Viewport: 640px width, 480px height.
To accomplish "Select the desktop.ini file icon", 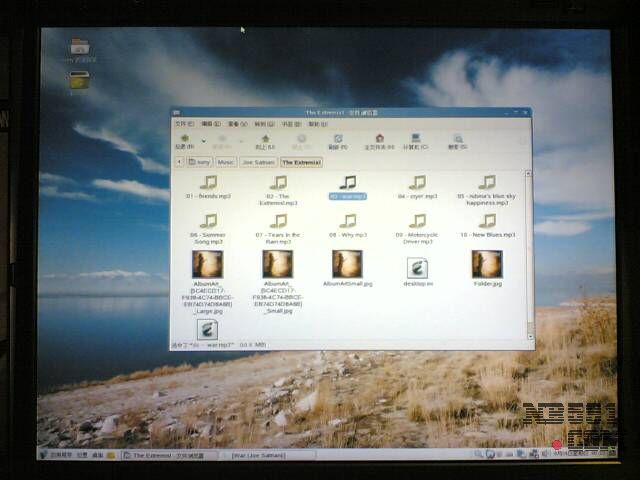I will pos(417,267).
